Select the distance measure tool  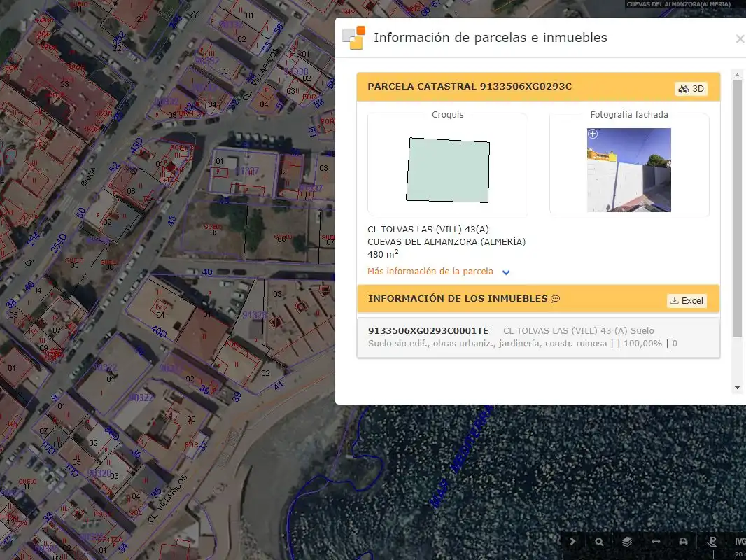tap(656, 541)
